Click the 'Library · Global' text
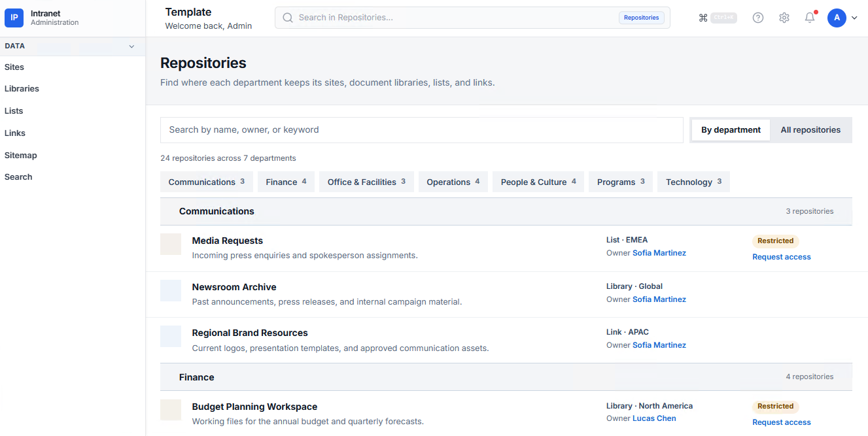Viewport: 868px width, 436px height. pos(634,286)
